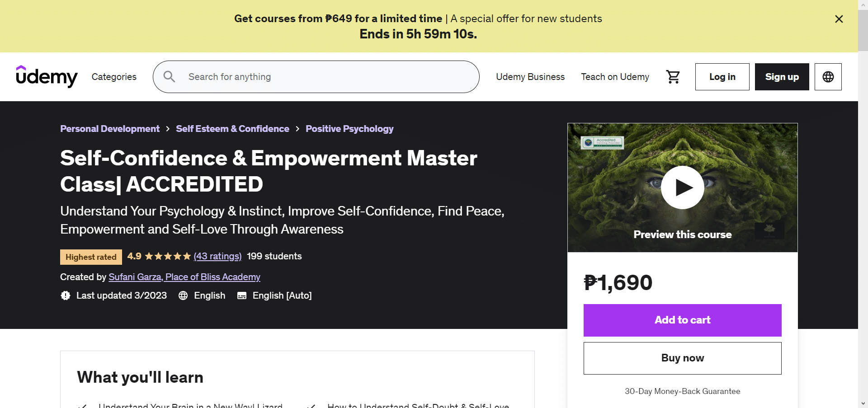Select Teach on Udemy
Viewport: 868px width, 408px height.
[x=615, y=76]
